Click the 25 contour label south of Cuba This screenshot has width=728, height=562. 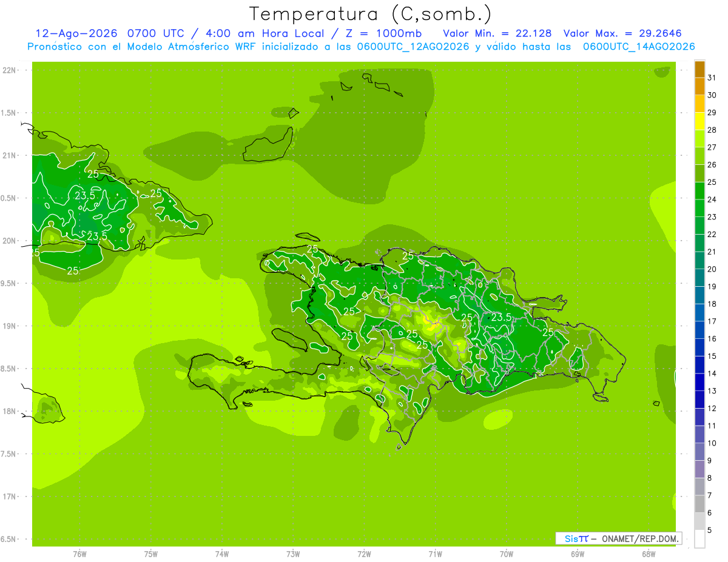(x=73, y=270)
